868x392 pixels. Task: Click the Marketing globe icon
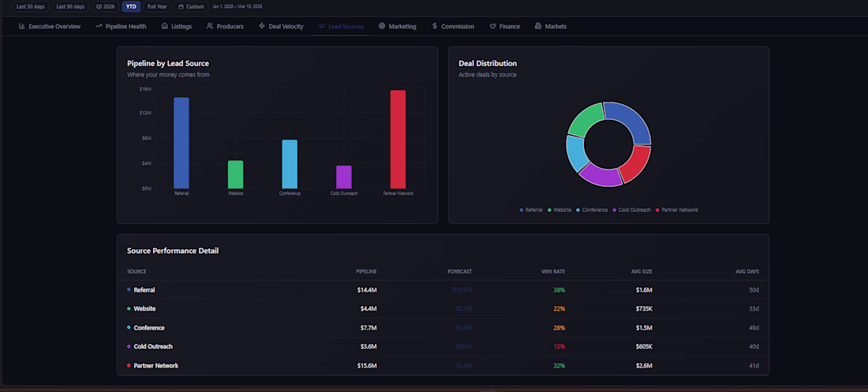382,26
